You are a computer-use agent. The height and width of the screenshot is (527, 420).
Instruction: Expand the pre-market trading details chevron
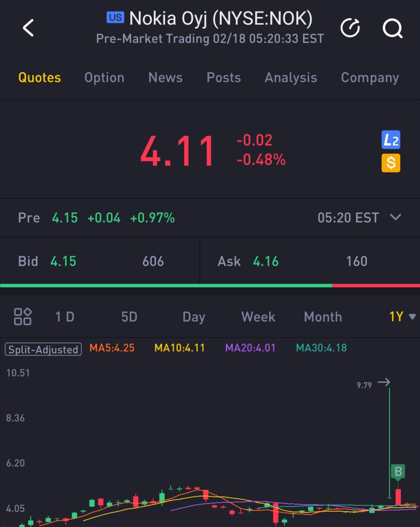click(396, 218)
